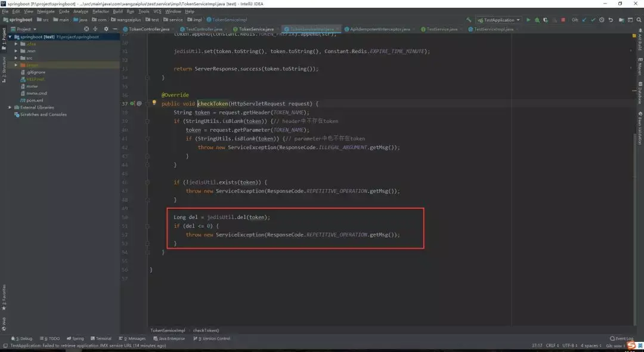Run TestApplication with the green play icon
This screenshot has width=644, height=352.
[528, 20]
